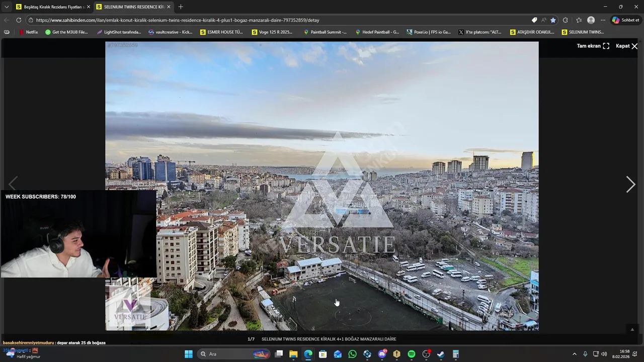Viewport: 644px width, 362px height.
Task: Reload the page
Action: (19, 20)
